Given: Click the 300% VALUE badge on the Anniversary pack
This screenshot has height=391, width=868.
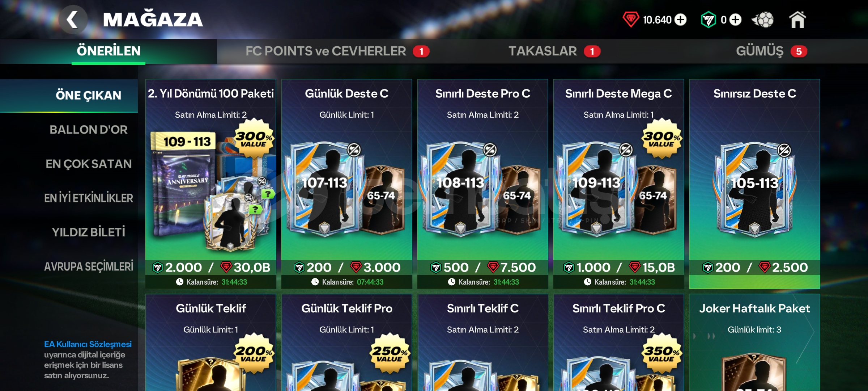Looking at the screenshot, I should 254,139.
